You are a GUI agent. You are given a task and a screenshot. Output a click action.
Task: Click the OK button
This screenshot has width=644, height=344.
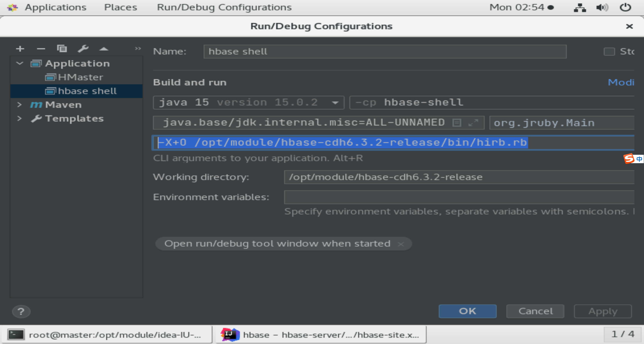click(x=467, y=311)
